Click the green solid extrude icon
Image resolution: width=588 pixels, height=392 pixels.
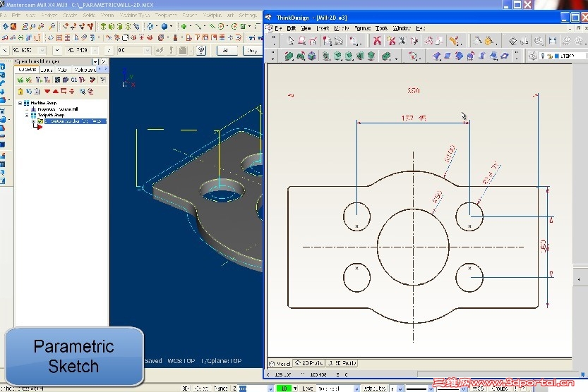click(289, 56)
